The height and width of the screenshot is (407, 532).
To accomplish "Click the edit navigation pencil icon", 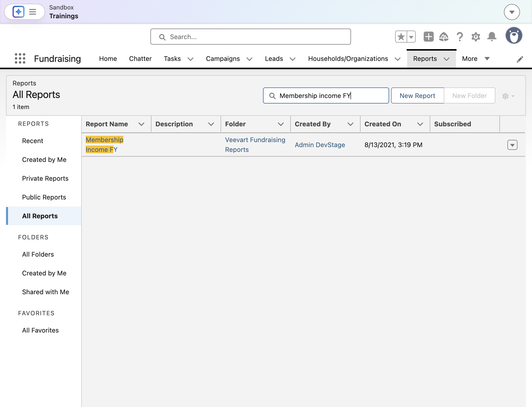I will tap(520, 59).
